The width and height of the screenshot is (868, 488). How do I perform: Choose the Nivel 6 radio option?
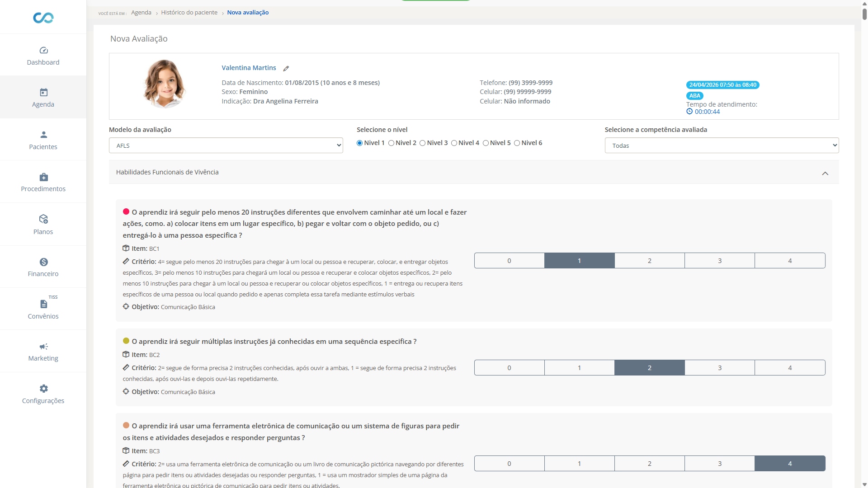pyautogui.click(x=517, y=143)
